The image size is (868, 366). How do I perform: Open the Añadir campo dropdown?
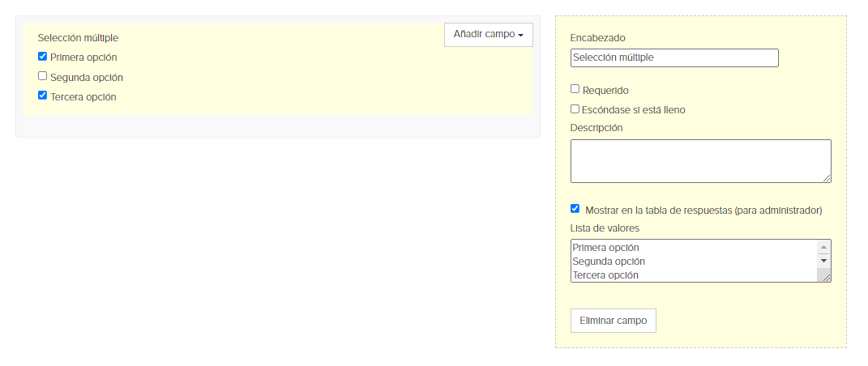pos(488,34)
